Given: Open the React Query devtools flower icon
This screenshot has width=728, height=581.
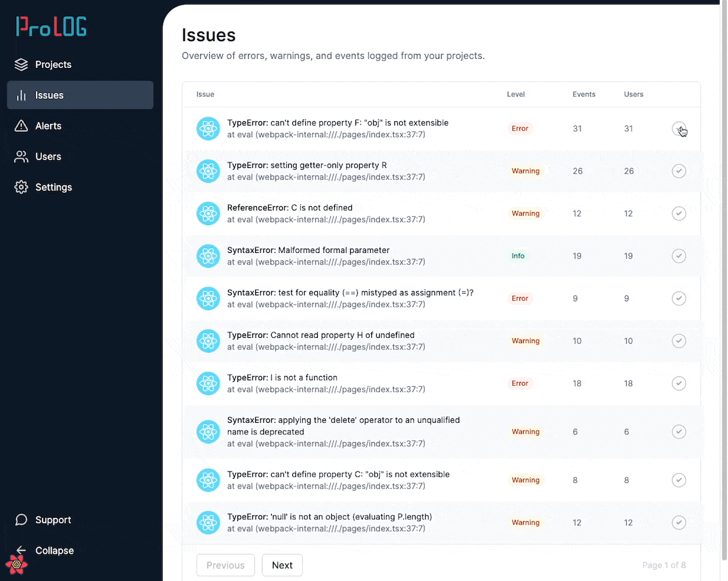Looking at the screenshot, I should coord(16,564).
